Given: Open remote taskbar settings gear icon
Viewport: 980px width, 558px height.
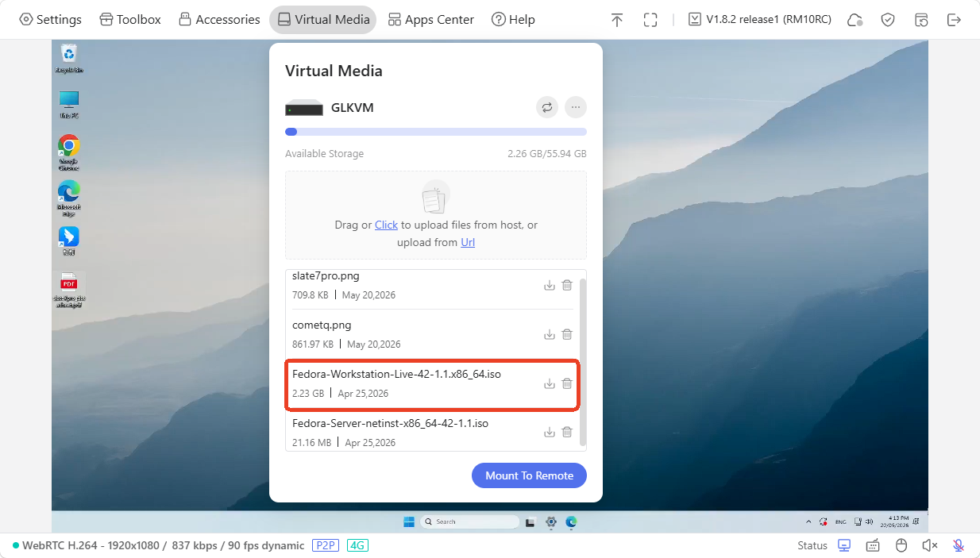Looking at the screenshot, I should point(551,521).
